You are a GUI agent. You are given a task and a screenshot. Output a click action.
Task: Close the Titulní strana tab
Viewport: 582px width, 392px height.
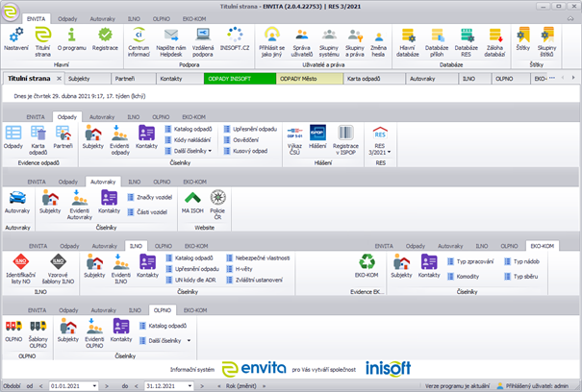59,79
